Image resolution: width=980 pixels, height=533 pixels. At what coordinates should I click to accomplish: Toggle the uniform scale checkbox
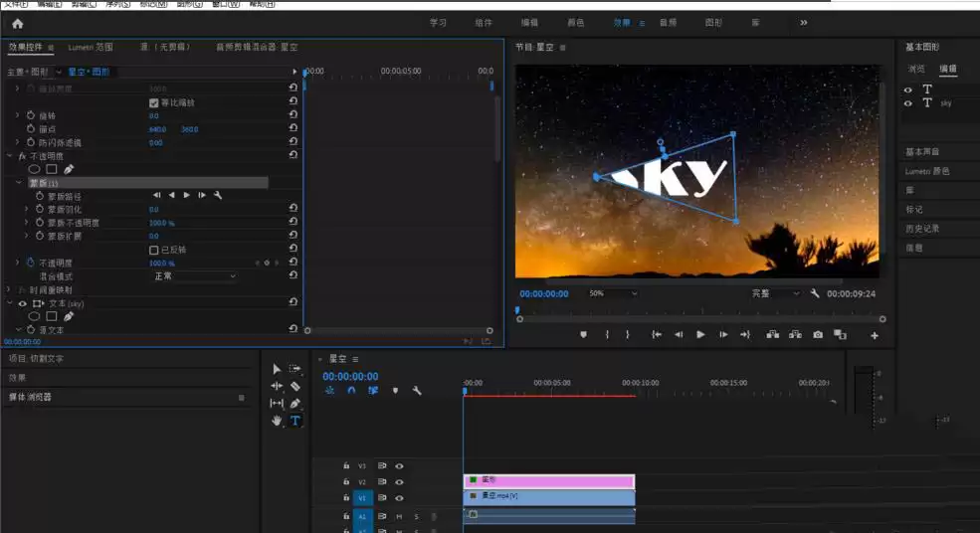click(x=154, y=102)
